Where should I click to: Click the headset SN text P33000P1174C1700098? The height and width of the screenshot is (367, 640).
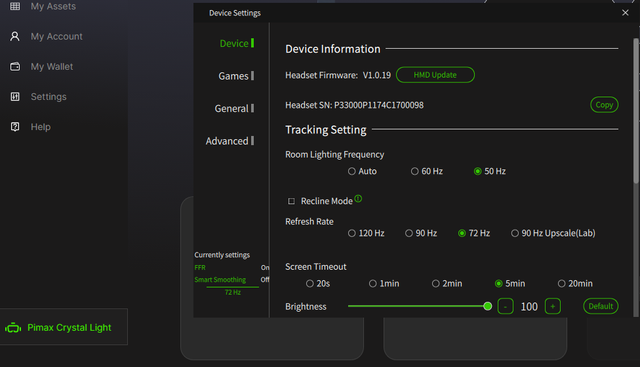(x=379, y=105)
